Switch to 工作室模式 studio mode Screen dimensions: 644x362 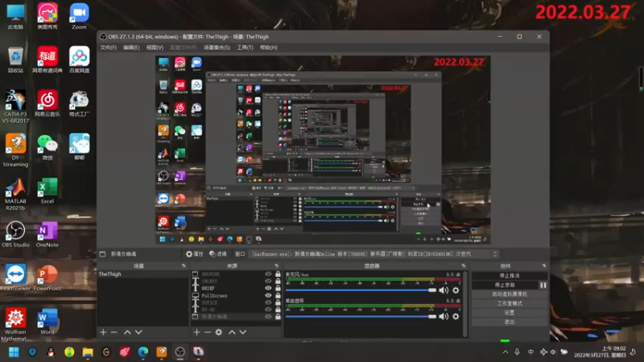click(510, 303)
